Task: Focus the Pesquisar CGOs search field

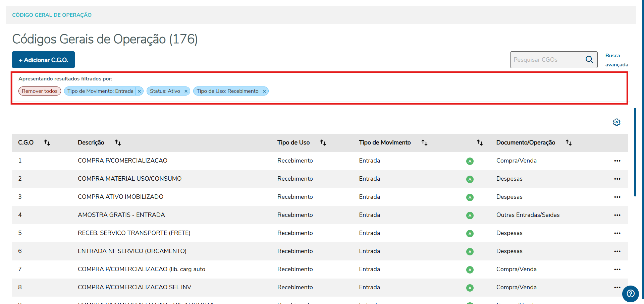Action: coord(547,60)
